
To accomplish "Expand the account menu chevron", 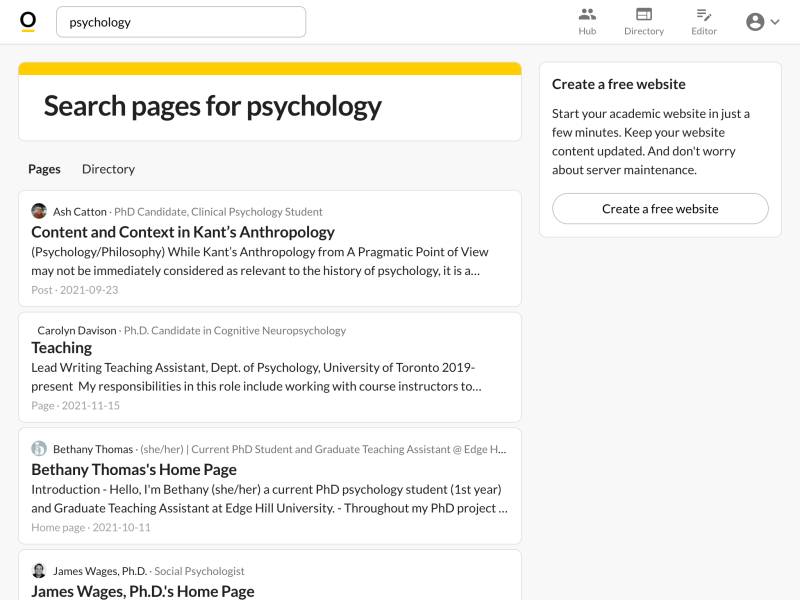I will point(775,22).
